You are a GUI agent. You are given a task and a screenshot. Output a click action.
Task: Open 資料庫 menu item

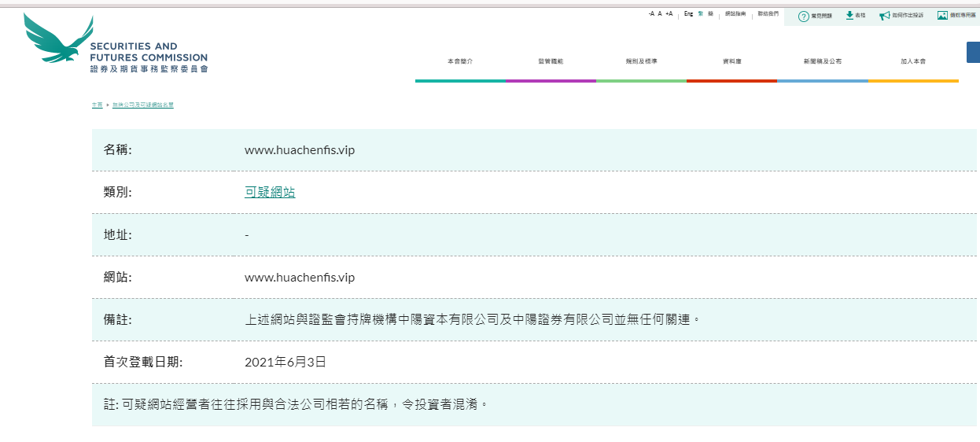click(x=731, y=61)
